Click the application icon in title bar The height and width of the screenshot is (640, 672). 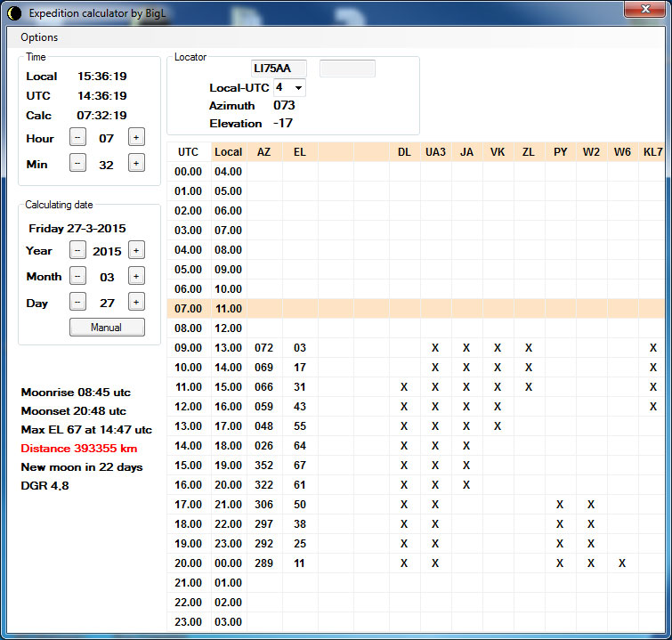tap(13, 12)
